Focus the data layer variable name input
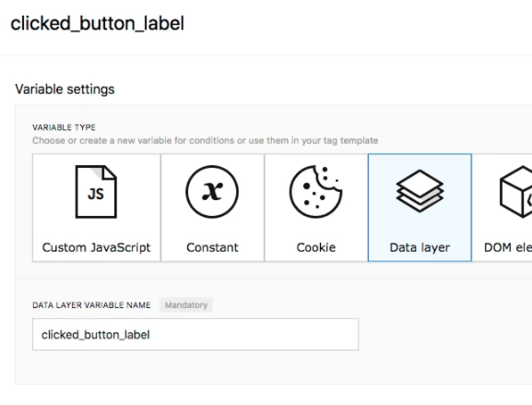This screenshot has width=532, height=405. [x=195, y=334]
